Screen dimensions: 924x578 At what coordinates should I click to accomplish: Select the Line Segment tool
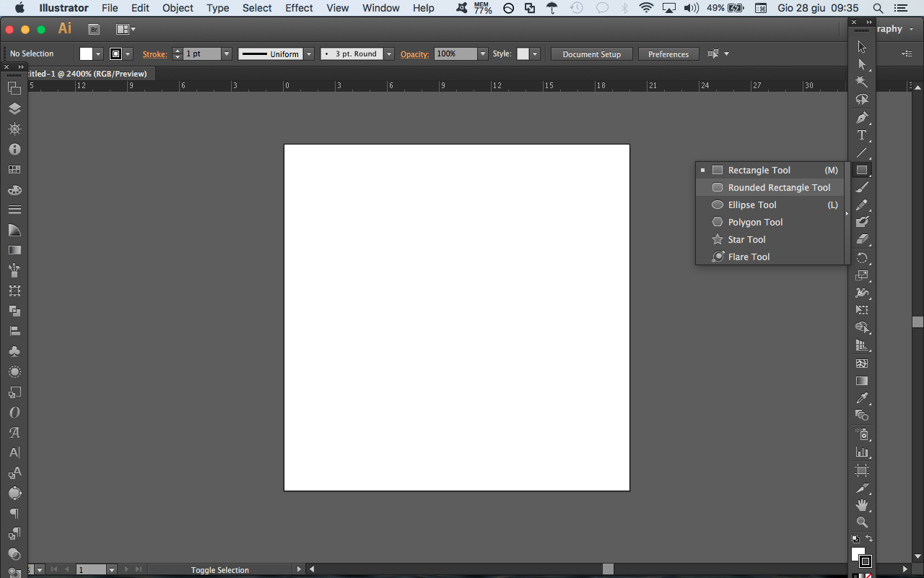[862, 152]
